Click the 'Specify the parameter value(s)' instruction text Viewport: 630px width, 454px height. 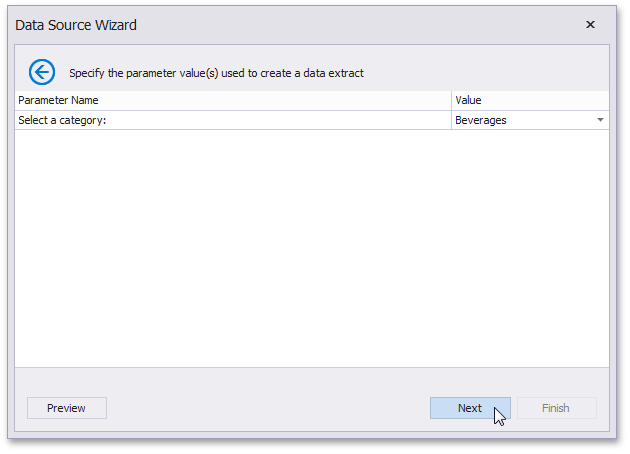click(x=216, y=73)
